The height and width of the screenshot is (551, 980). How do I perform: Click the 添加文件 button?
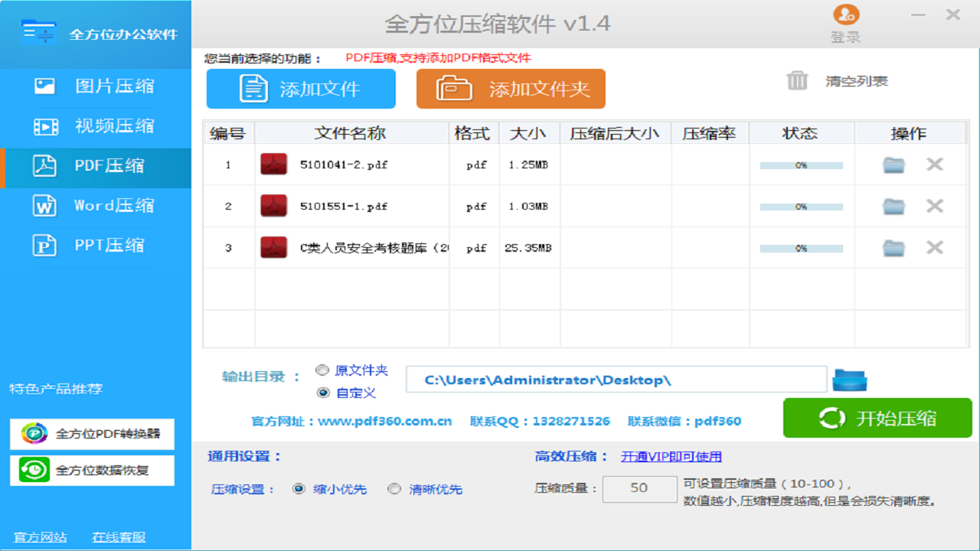tap(301, 89)
